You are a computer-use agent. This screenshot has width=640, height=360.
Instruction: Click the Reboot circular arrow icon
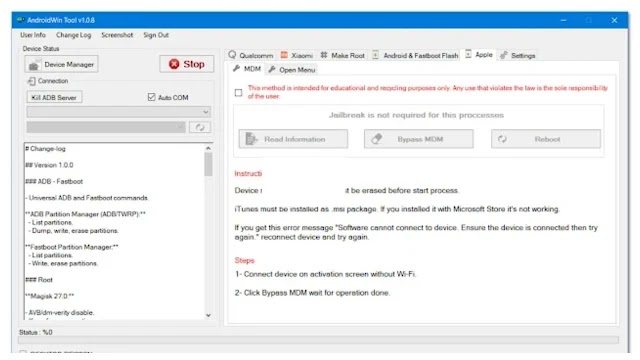point(502,139)
